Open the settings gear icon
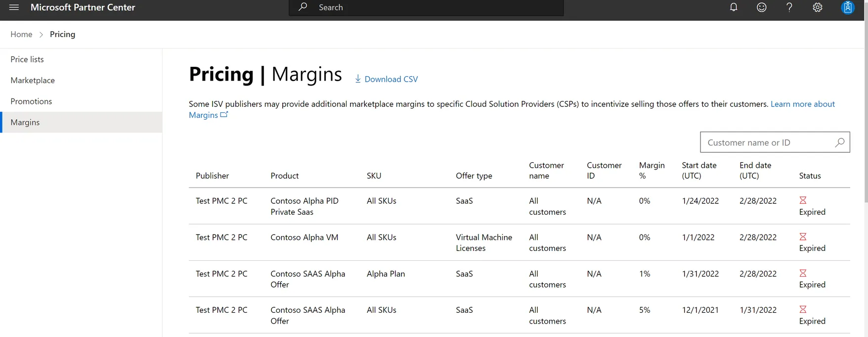The image size is (868, 337). 818,7
